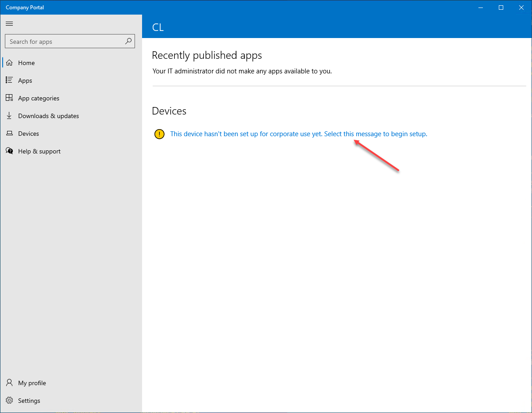Screen dimensions: 532x413
Task: Click the Recently published apps heading
Action: (207, 55)
